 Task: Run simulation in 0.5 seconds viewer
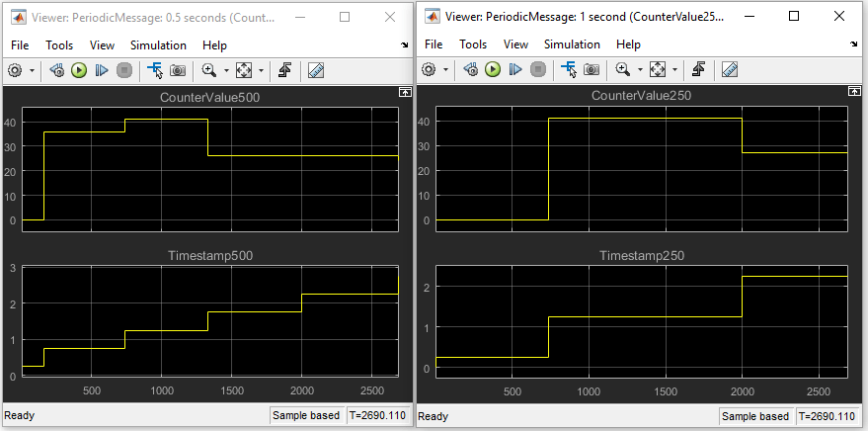coord(79,70)
